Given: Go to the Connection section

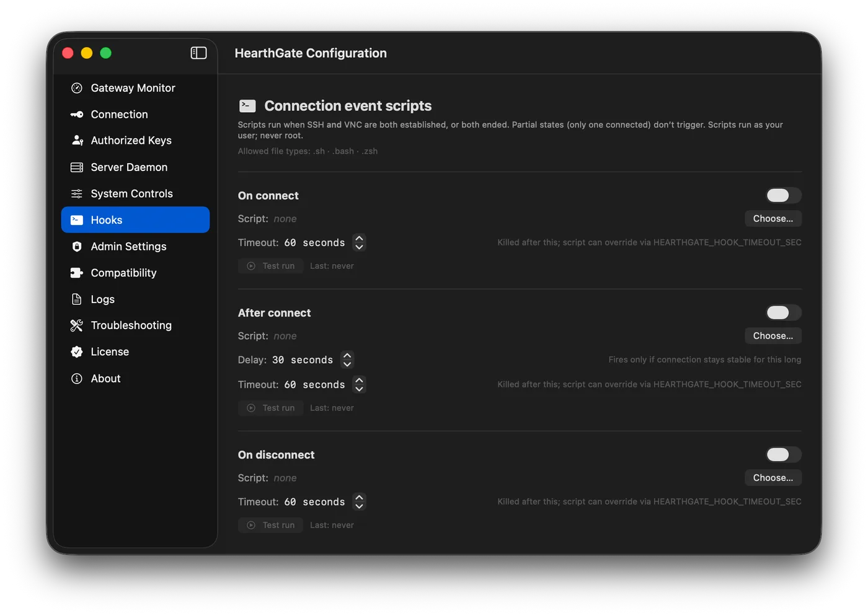Looking at the screenshot, I should pos(135,115).
